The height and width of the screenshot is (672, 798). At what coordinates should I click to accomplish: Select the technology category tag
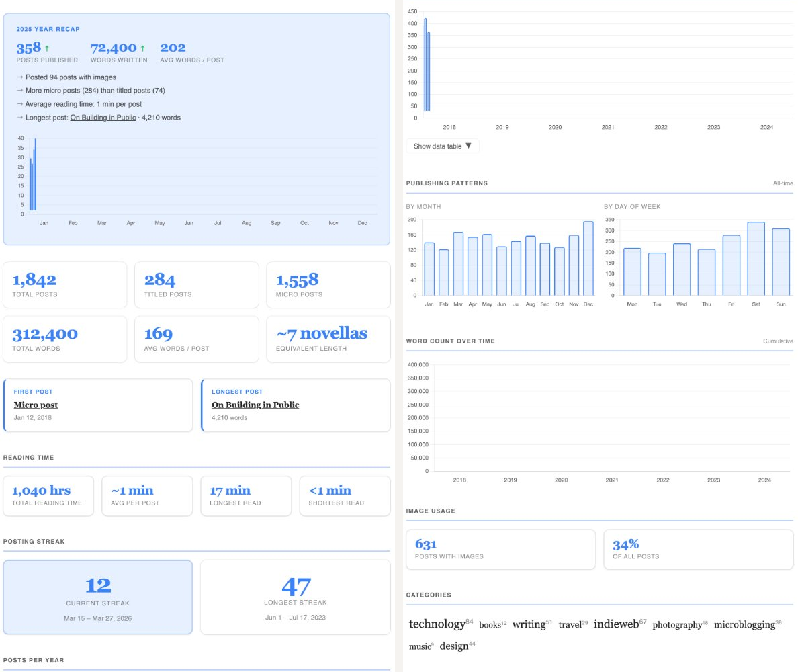pos(437,624)
